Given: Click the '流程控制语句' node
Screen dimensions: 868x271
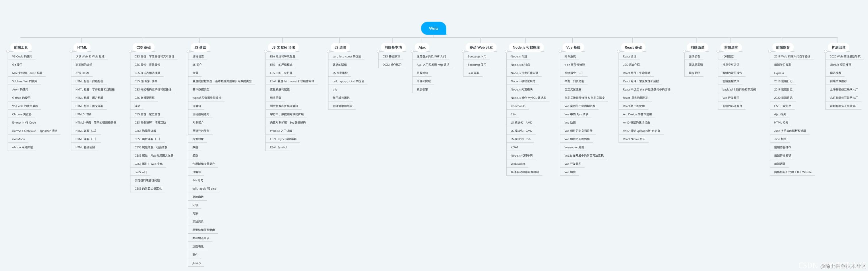Looking at the screenshot, I should 201,114.
